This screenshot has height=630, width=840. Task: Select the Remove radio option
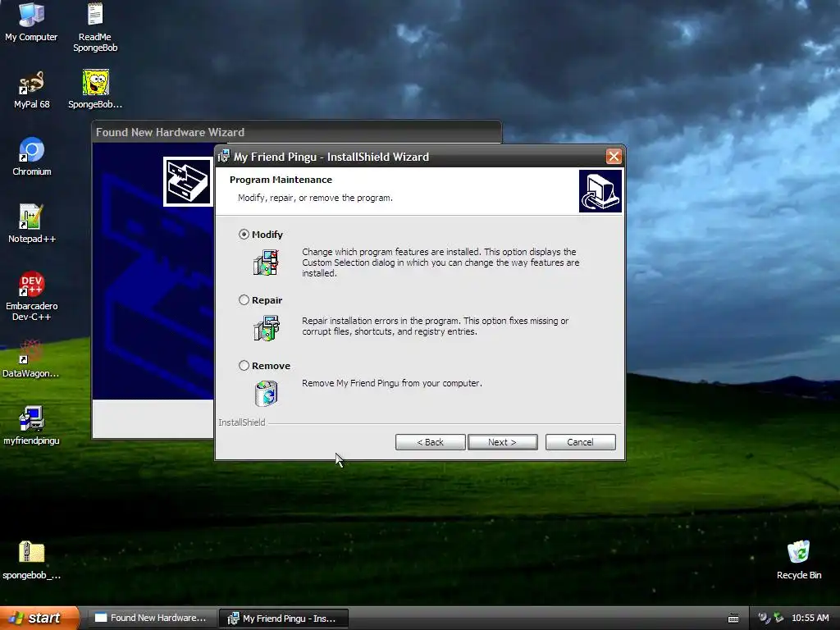pyautogui.click(x=244, y=365)
